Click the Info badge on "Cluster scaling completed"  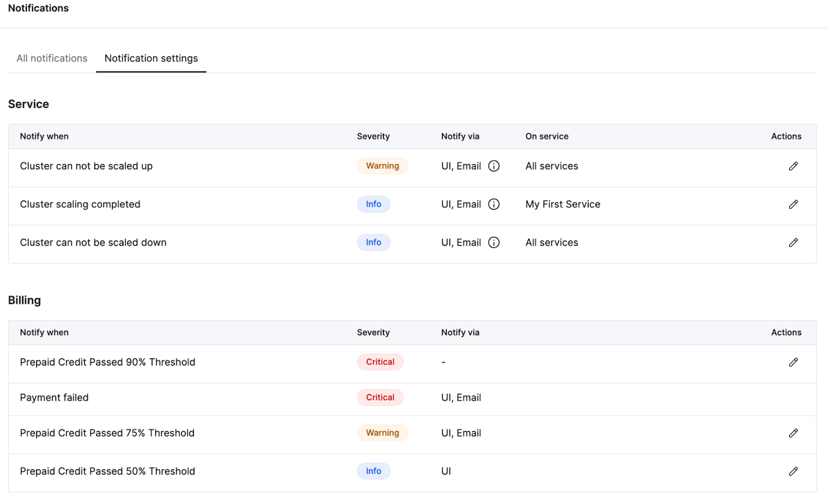373,204
